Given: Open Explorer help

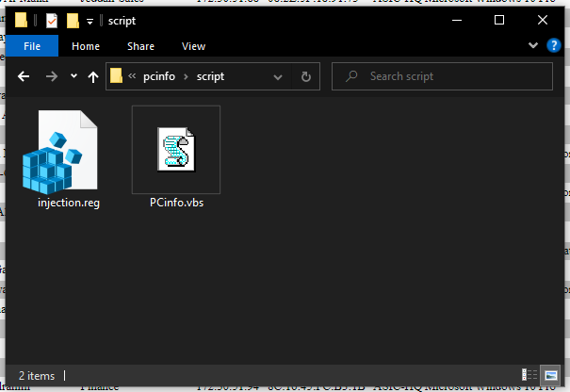Looking at the screenshot, I should [x=554, y=45].
